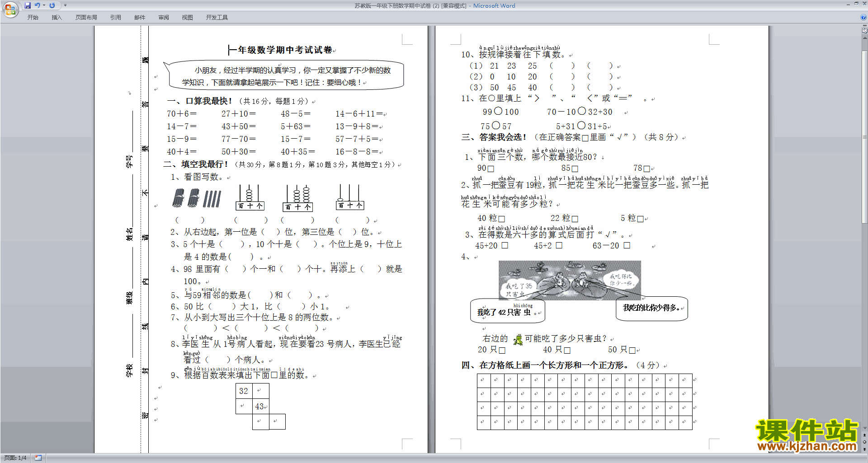Click the third abacus picture

coord(350,197)
